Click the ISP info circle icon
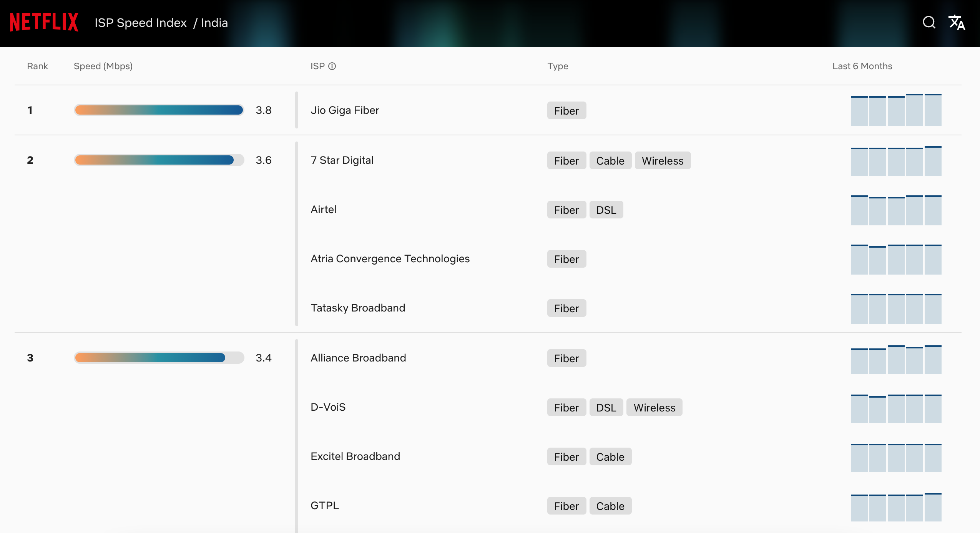 click(x=332, y=66)
